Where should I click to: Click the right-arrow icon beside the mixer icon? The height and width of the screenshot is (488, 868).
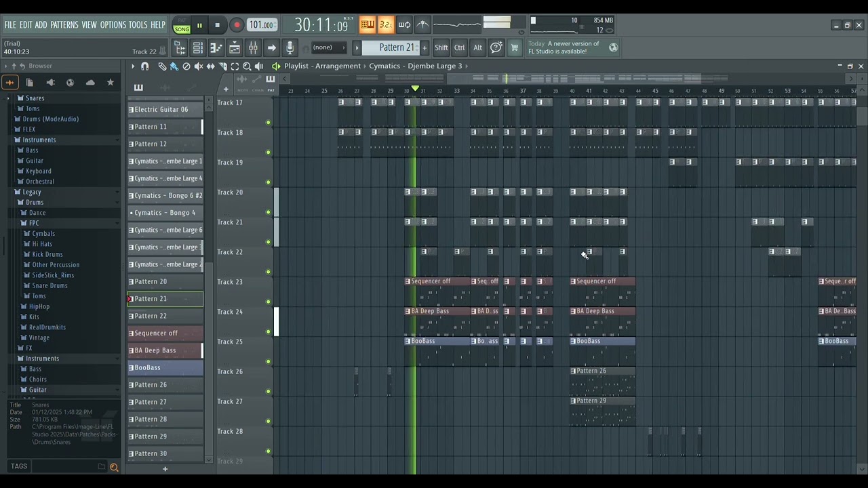tap(271, 47)
